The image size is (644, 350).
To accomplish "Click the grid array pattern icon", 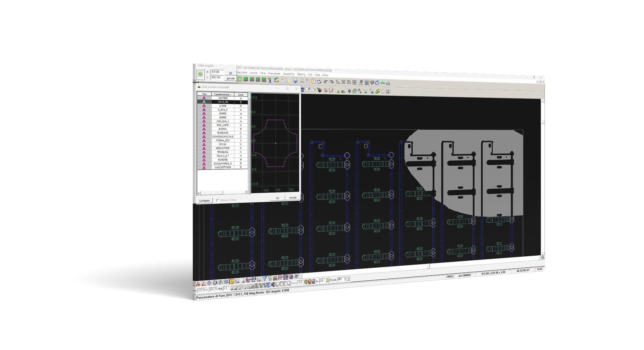I will (354, 82).
